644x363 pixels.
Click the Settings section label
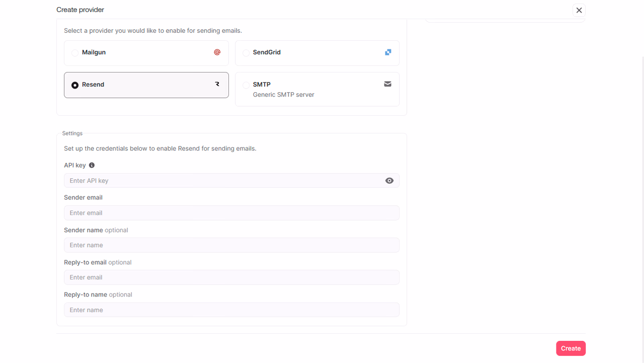pyautogui.click(x=72, y=133)
